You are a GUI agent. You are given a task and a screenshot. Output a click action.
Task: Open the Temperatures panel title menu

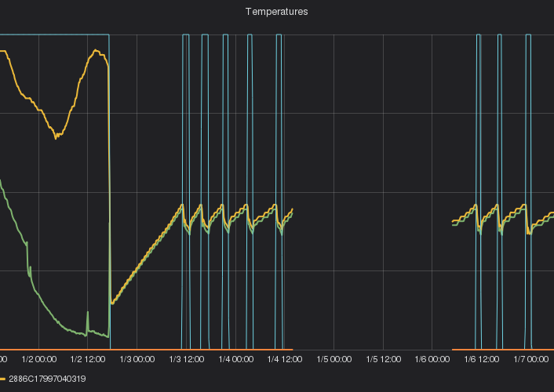coord(277,12)
